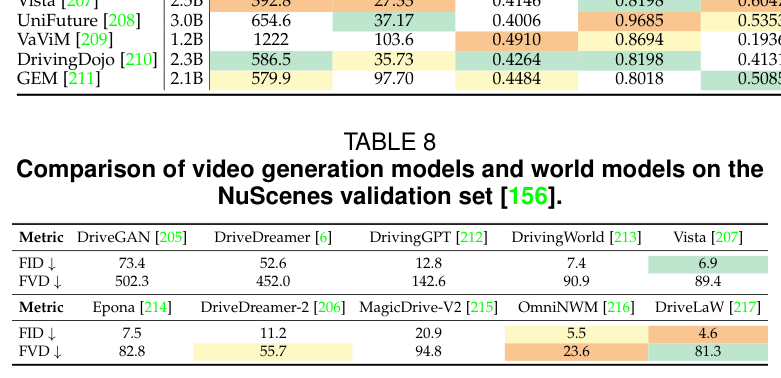
Task: Click the green highlighted value 37.17
Action: [x=394, y=21]
